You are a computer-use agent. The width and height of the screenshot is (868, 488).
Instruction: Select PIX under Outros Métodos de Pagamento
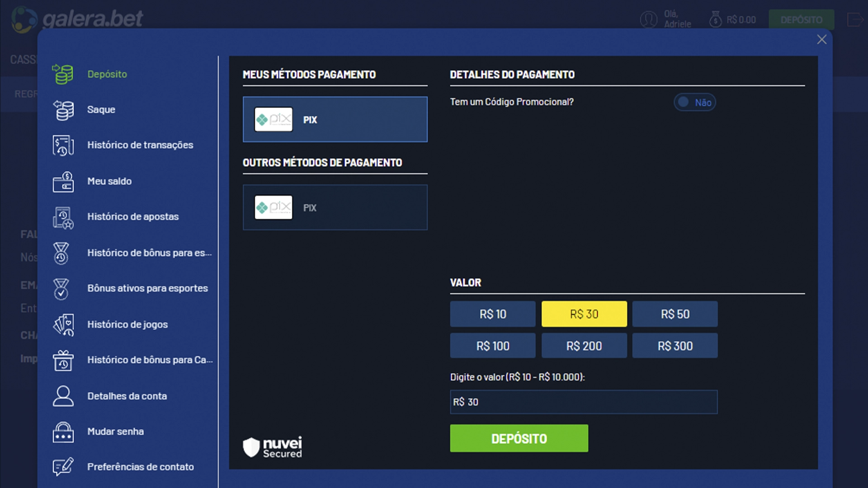tap(335, 208)
